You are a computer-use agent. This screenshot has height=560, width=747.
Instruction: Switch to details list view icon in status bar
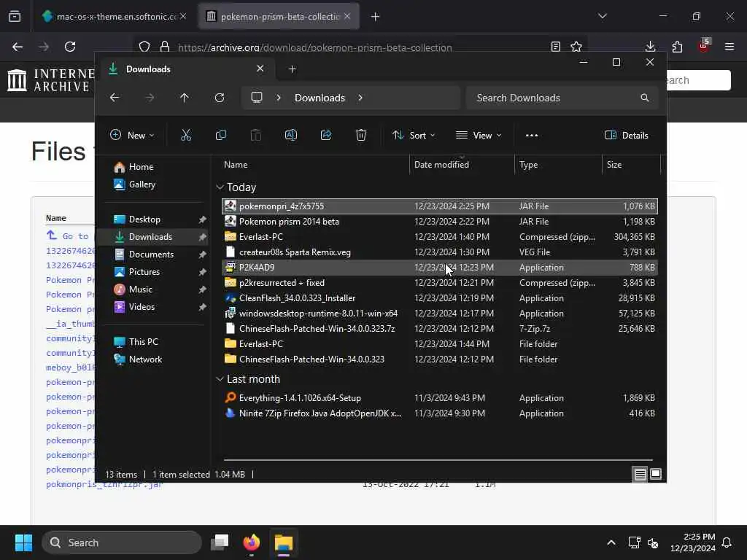click(640, 474)
